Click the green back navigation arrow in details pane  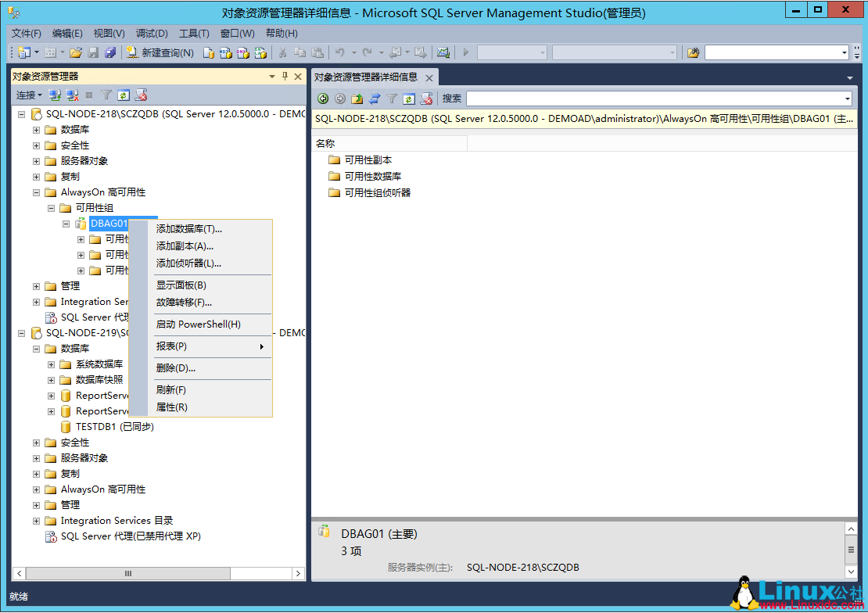323,98
